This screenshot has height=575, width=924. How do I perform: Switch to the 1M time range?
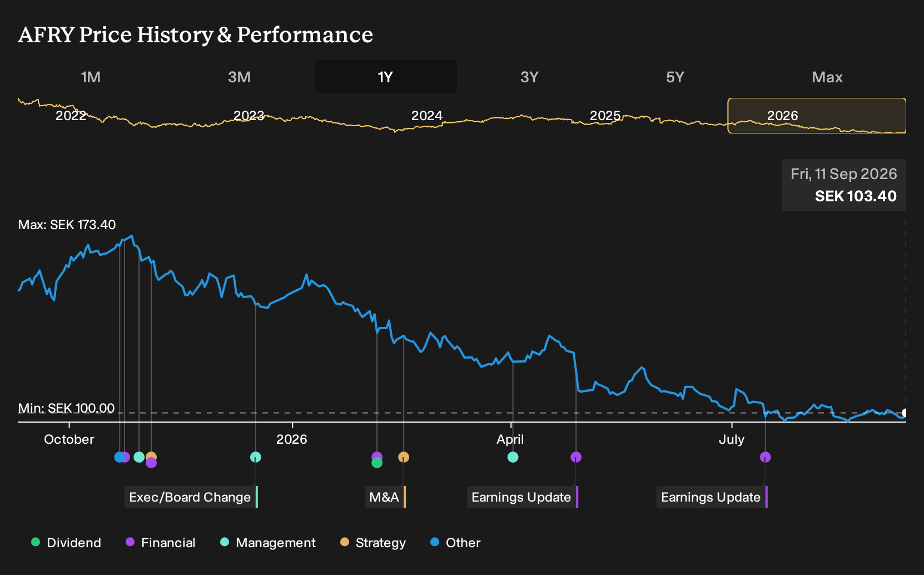click(91, 77)
